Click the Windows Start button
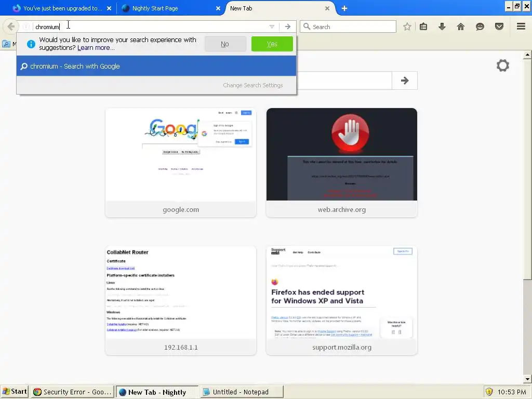 pyautogui.click(x=15, y=392)
